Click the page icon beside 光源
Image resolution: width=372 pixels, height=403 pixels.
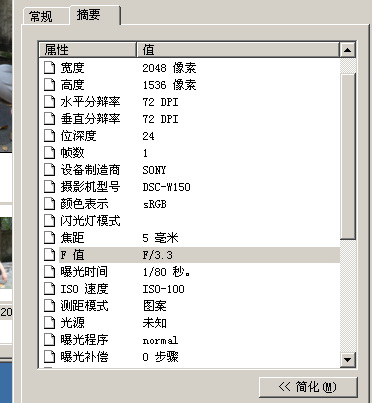49,323
